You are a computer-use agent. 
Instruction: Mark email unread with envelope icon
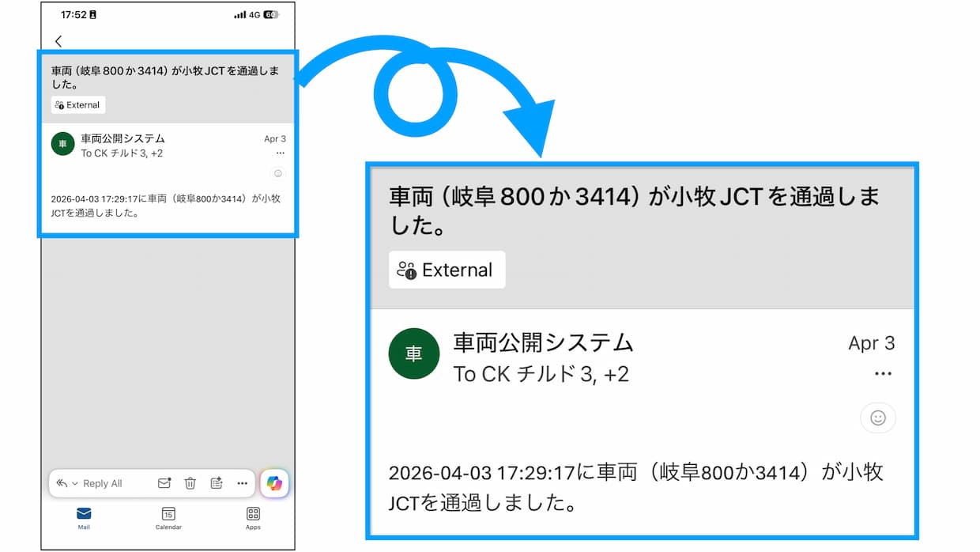tap(164, 483)
